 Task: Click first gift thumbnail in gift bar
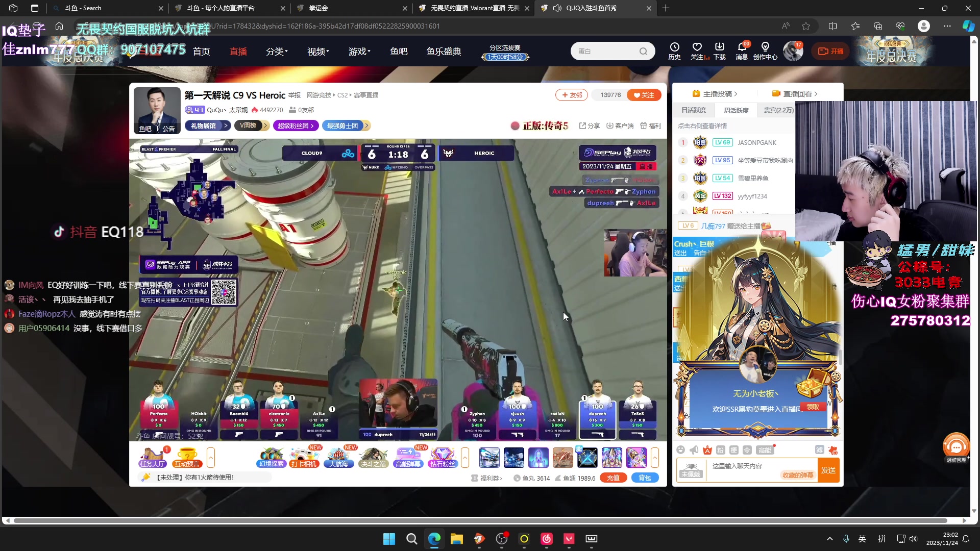point(489,457)
